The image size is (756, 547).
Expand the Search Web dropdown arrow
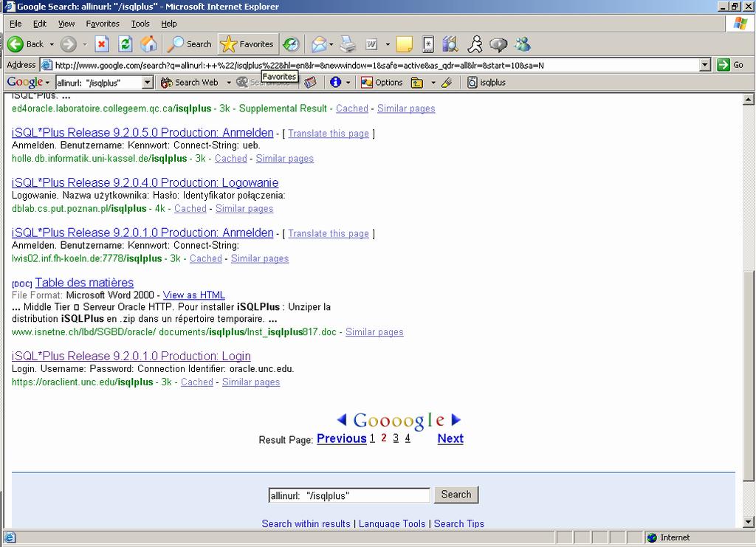click(229, 83)
